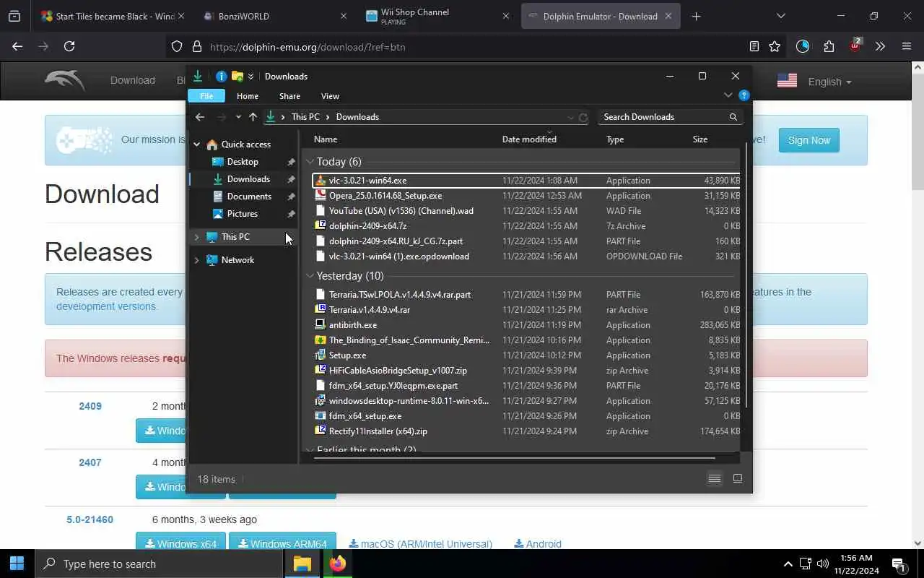The height and width of the screenshot is (578, 924).
Task: Expand the This PC tree node
Action: click(x=196, y=237)
